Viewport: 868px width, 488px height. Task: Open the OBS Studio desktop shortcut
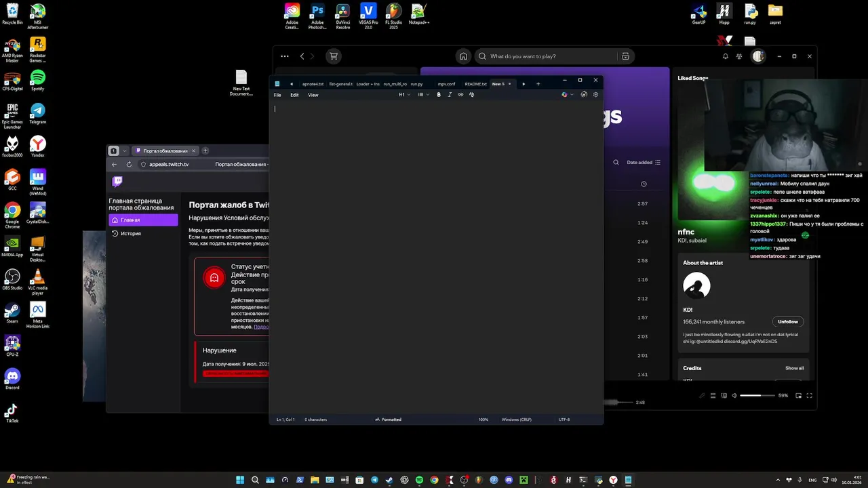coord(12,280)
